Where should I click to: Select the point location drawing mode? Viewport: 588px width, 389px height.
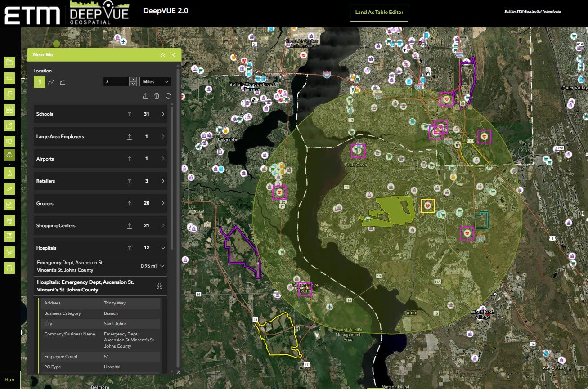pos(39,82)
